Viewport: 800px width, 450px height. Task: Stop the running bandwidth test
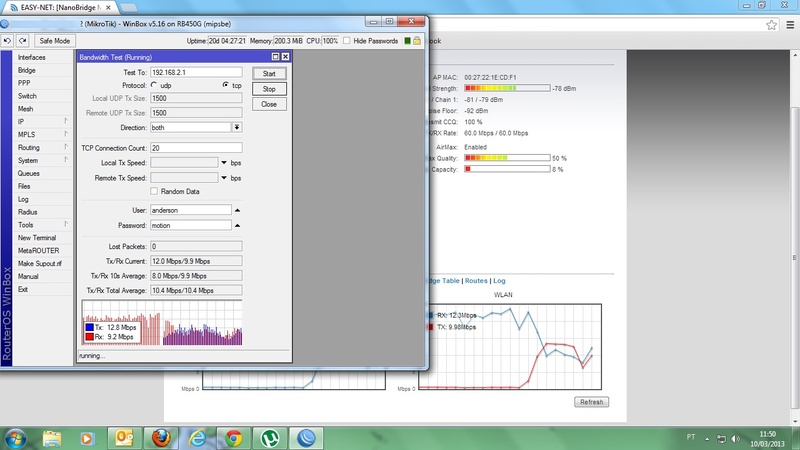click(x=268, y=89)
